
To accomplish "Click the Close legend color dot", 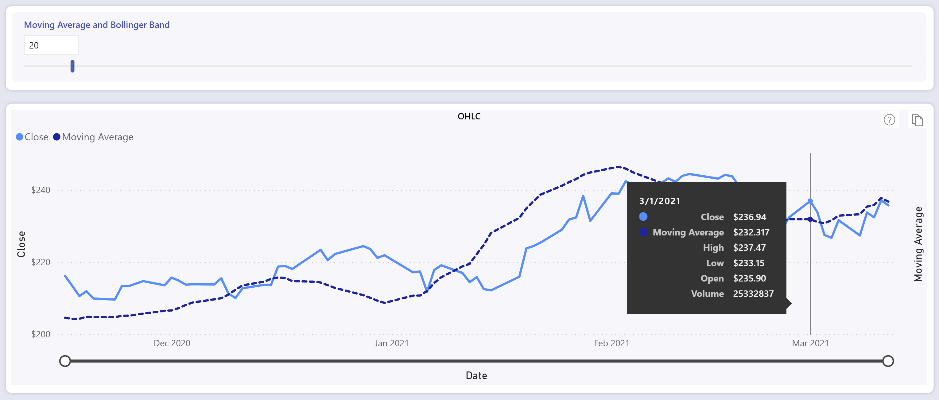I will pos(18,137).
